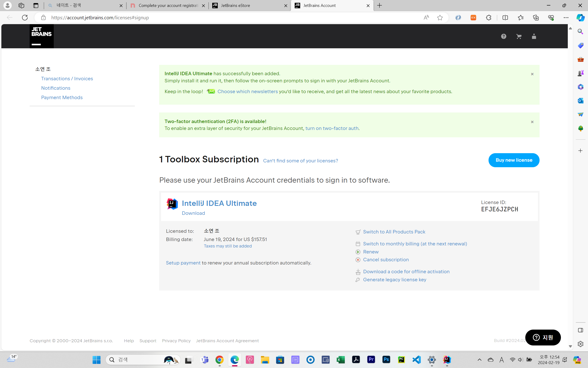Close the JetBrains eStore tab

click(x=286, y=6)
